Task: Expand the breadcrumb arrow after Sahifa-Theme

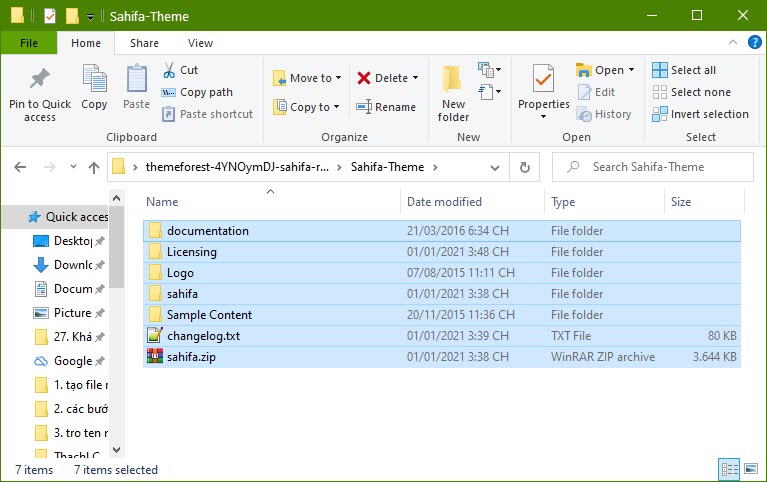Action: point(435,167)
